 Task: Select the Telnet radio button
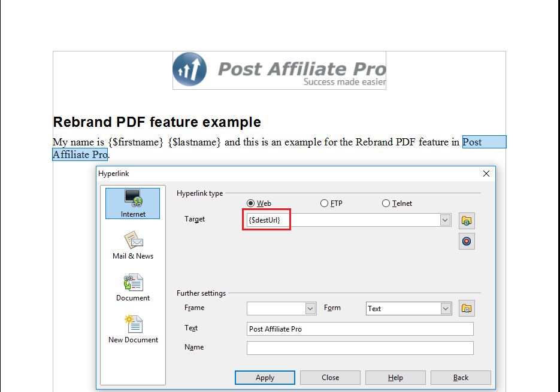click(x=386, y=203)
